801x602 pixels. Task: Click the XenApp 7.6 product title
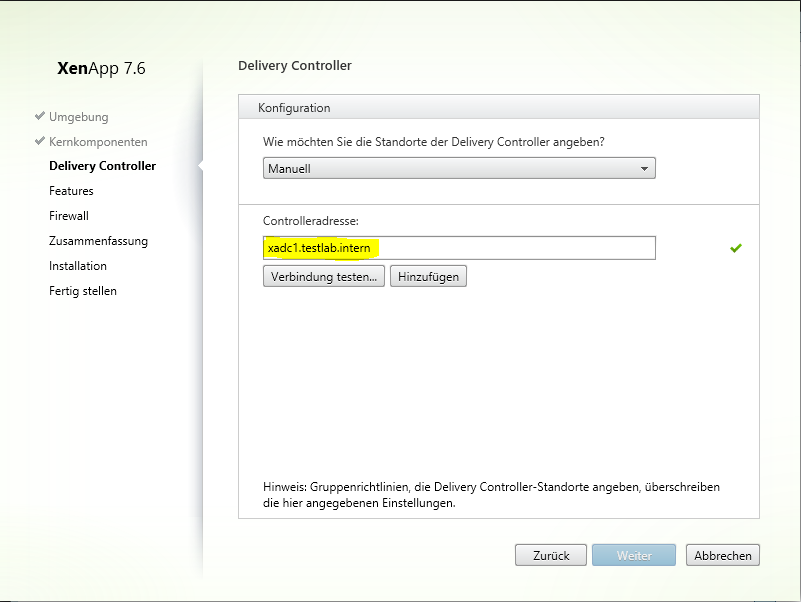click(101, 68)
